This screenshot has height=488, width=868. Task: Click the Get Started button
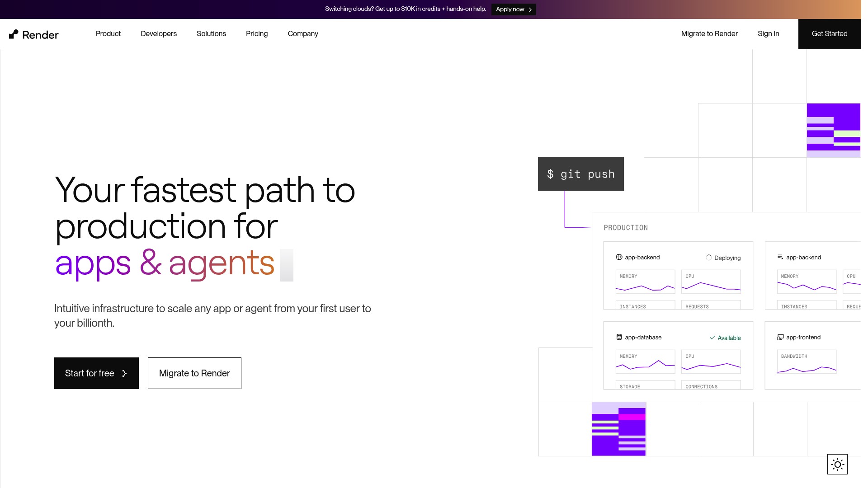coord(830,34)
